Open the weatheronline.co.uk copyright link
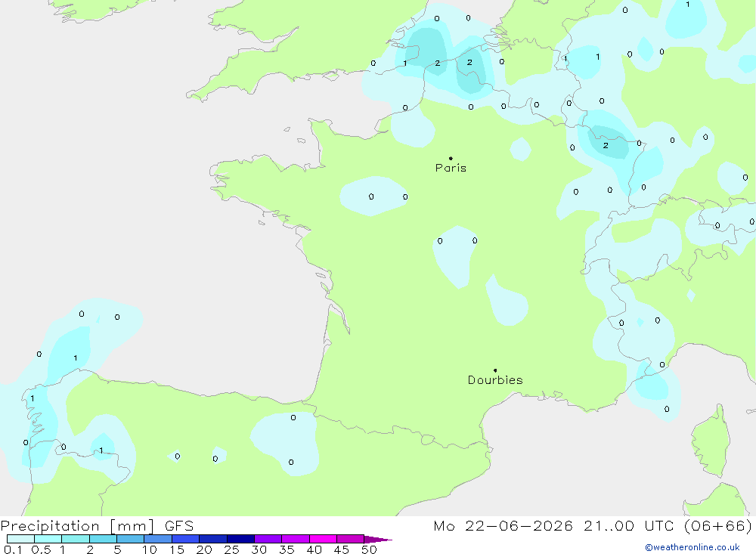This screenshot has height=554, width=756. coord(692,547)
